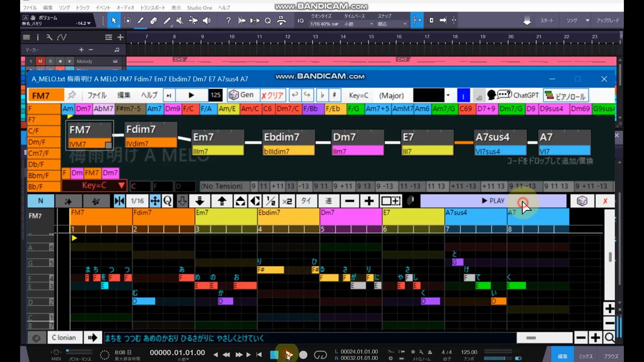This screenshot has width=644, height=362.
Task: Toggle the tie (タイ) button
Action: click(306, 201)
